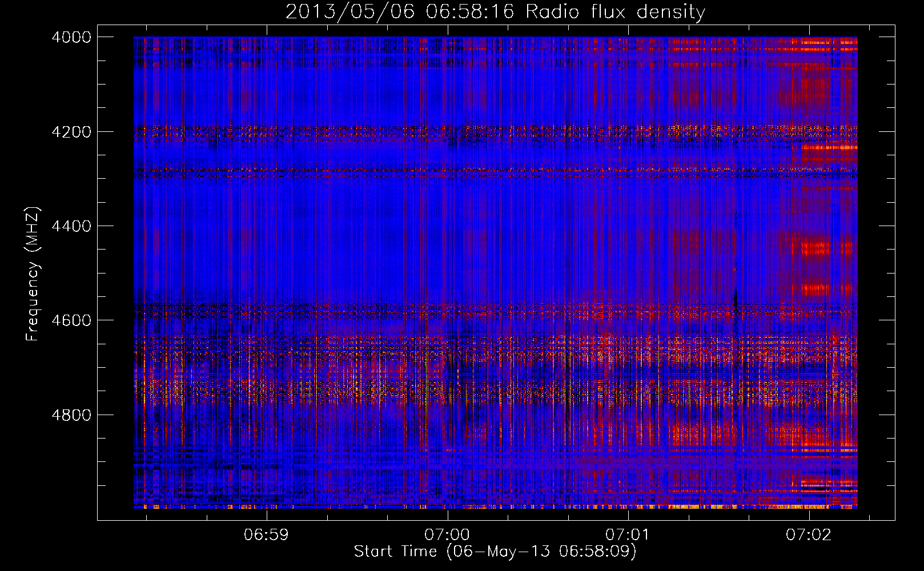This screenshot has width=924, height=571.
Task: Click the 'Start Time (06-May-13 06:58:09)' axis title
Action: (495, 552)
